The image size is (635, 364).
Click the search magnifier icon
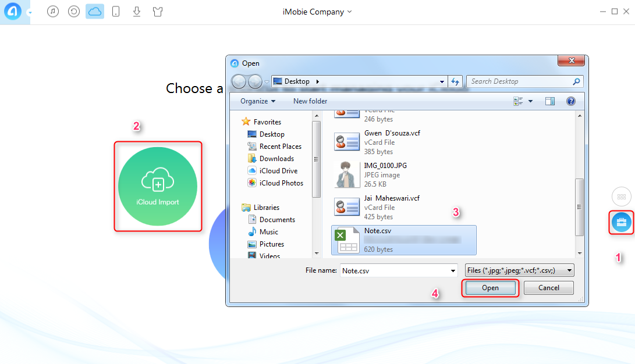tap(577, 82)
